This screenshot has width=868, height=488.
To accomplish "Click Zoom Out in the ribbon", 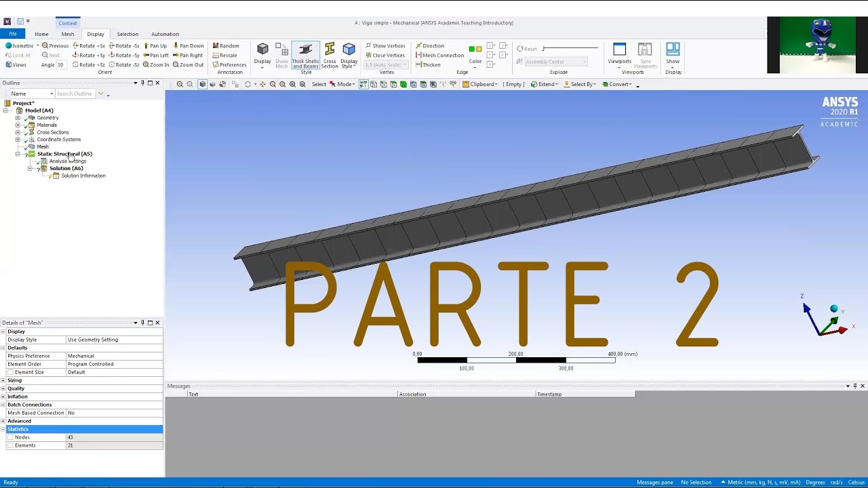I will [x=188, y=64].
